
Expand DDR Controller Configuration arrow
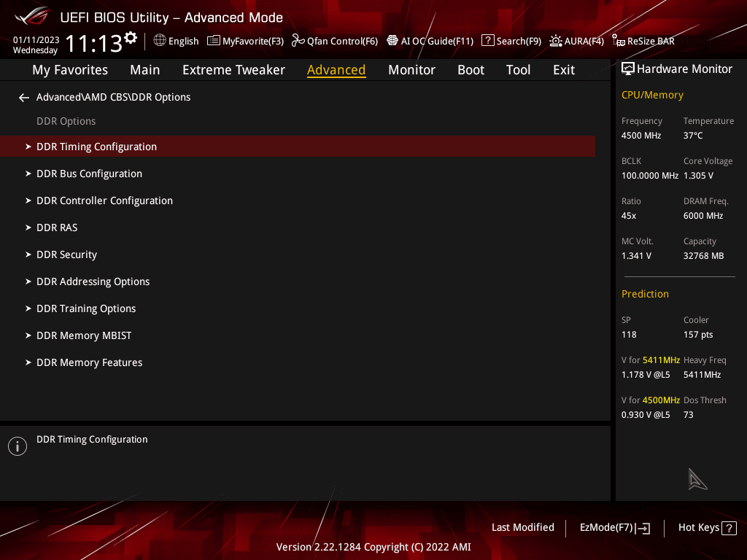click(x=28, y=201)
